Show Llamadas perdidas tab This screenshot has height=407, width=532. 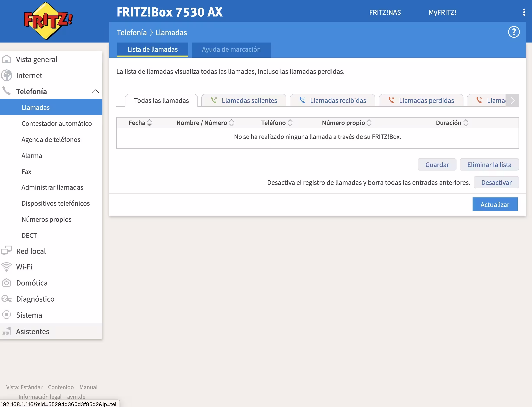click(421, 100)
